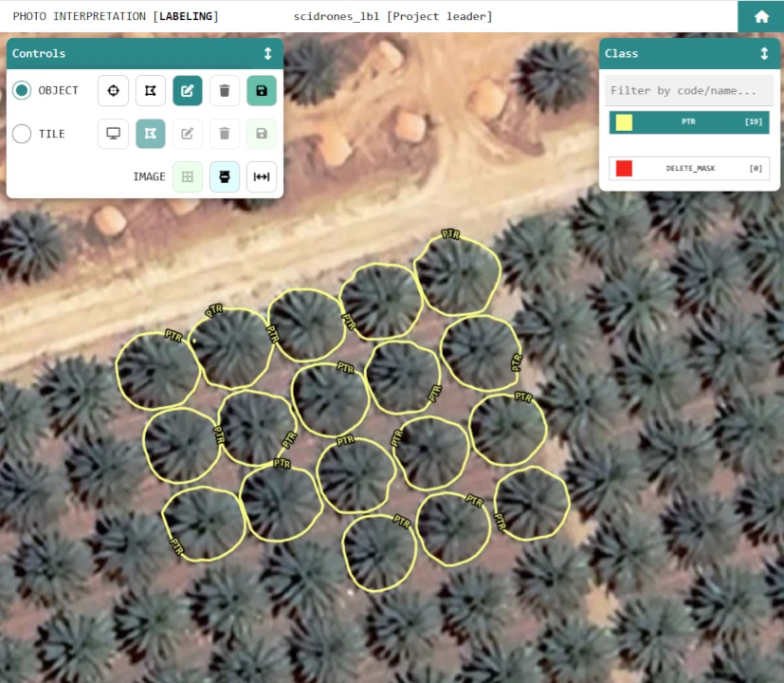The image size is (784, 683).
Task: Click the IMAGE fit-width arrows icon
Action: pyautogui.click(x=262, y=176)
